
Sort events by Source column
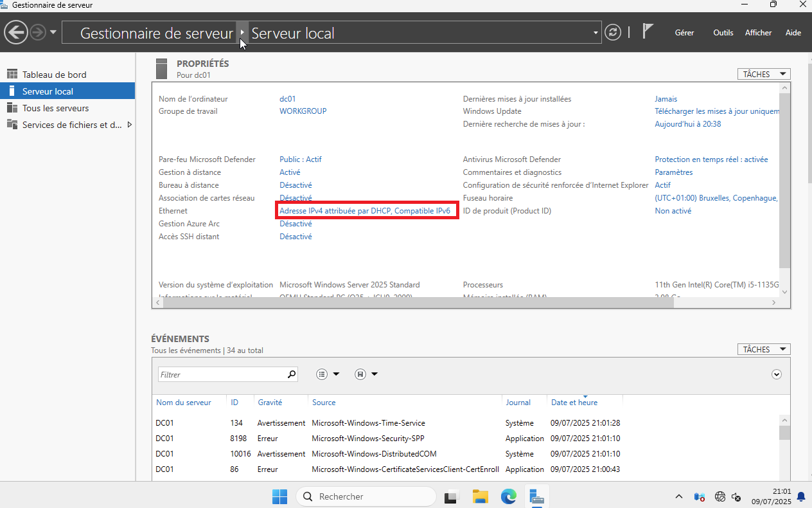[324, 403]
